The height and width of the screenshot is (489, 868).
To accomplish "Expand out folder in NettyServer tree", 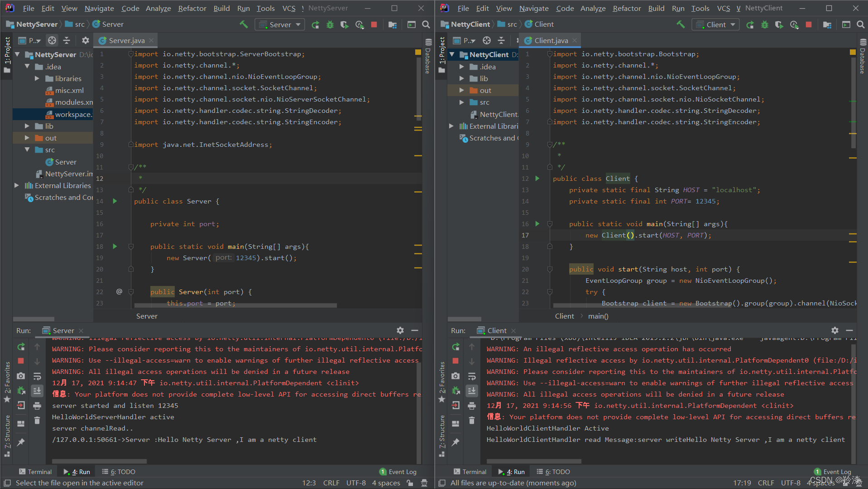I will coord(27,138).
